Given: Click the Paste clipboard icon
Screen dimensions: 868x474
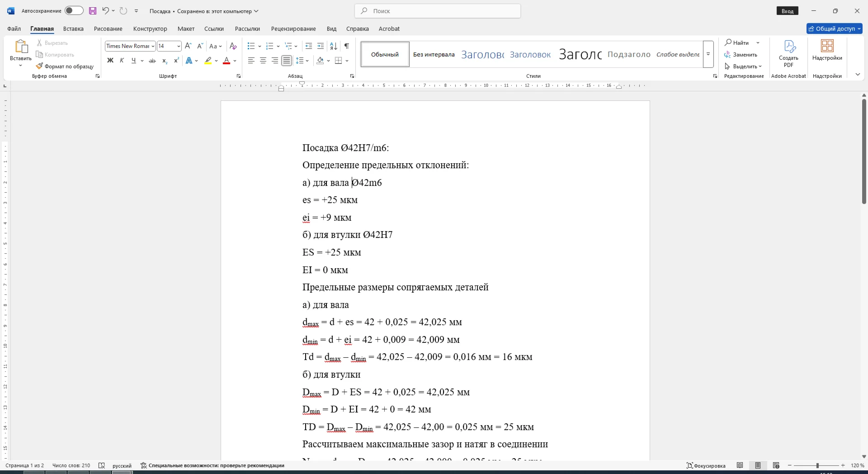Looking at the screenshot, I should [20, 47].
